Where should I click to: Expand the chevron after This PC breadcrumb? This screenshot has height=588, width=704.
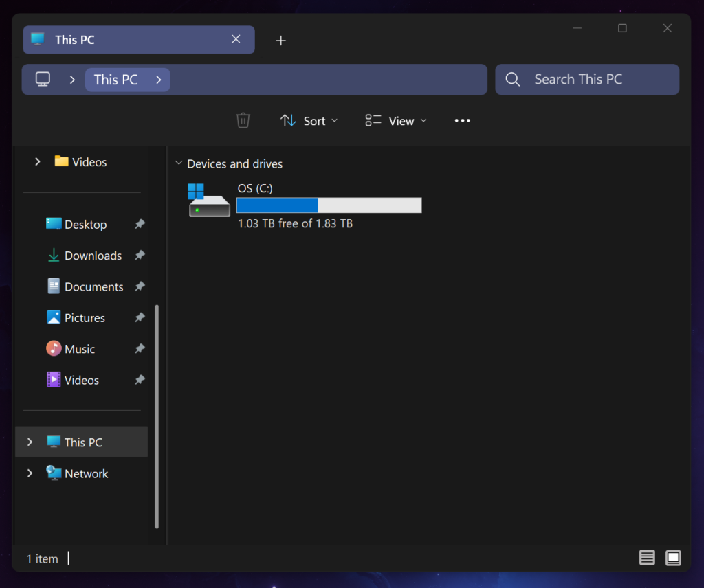[159, 80]
